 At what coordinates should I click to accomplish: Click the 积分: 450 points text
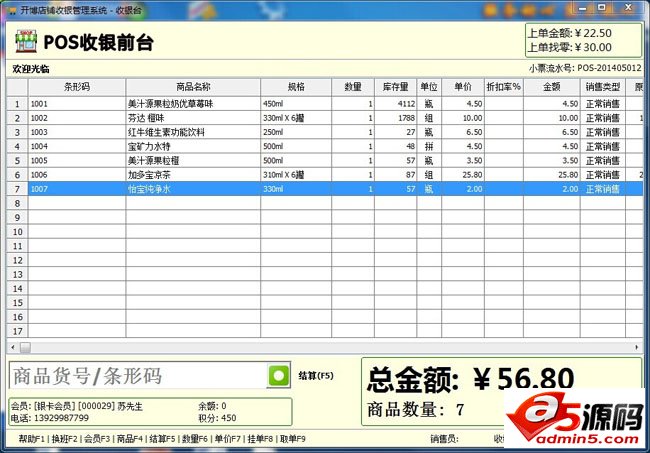[217, 418]
